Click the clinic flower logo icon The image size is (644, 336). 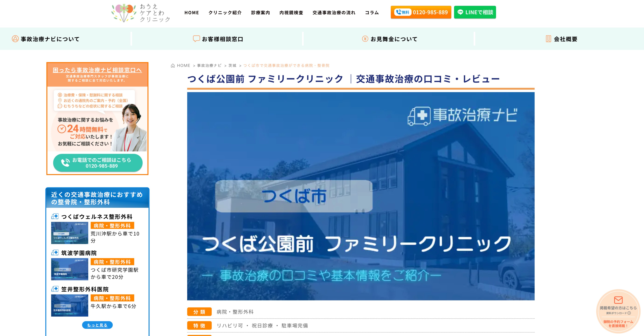point(124,12)
